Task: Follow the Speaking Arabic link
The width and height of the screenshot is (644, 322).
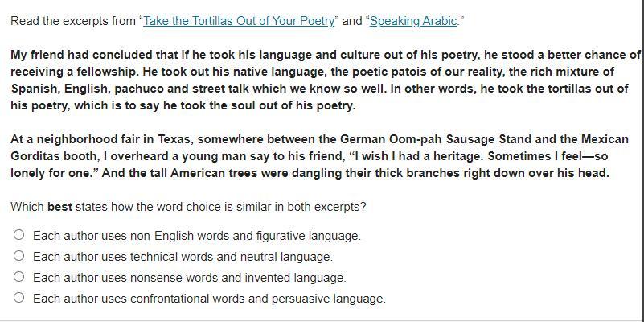Action: [x=413, y=21]
